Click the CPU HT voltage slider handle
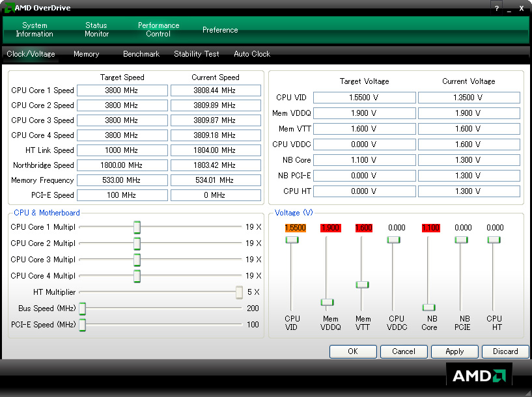Image resolution: width=532 pixels, height=397 pixels. tap(494, 240)
